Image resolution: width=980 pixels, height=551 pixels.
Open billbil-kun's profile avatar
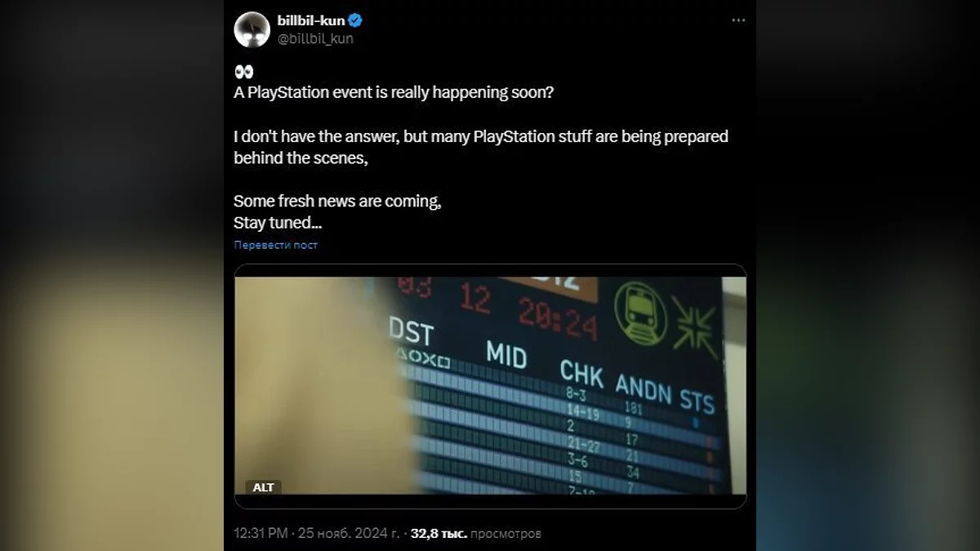pos(252,29)
